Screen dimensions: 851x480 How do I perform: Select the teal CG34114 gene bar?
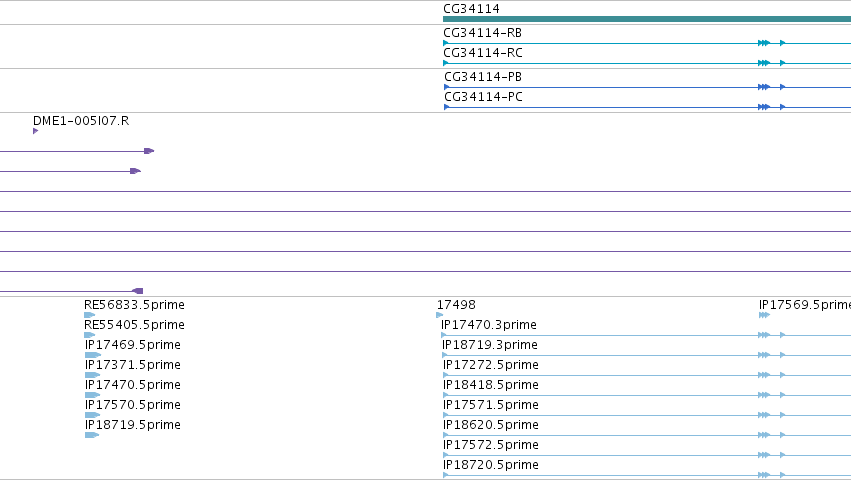[647, 19]
